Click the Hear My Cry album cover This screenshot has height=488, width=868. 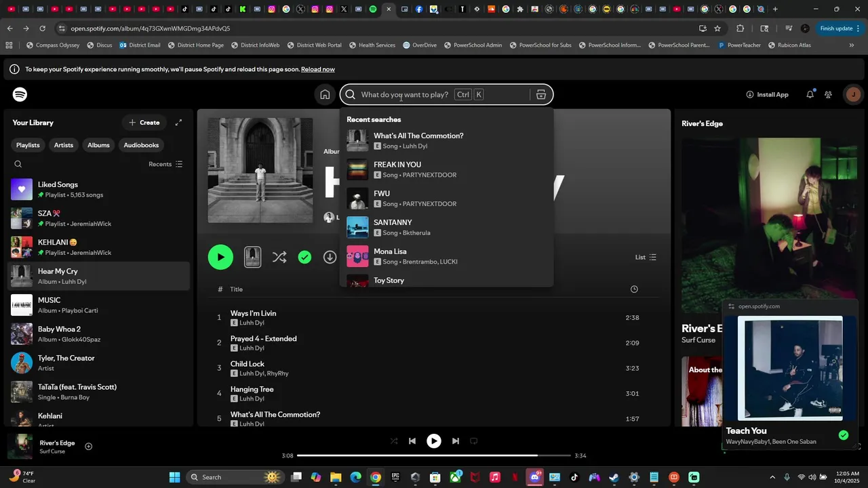pos(260,170)
